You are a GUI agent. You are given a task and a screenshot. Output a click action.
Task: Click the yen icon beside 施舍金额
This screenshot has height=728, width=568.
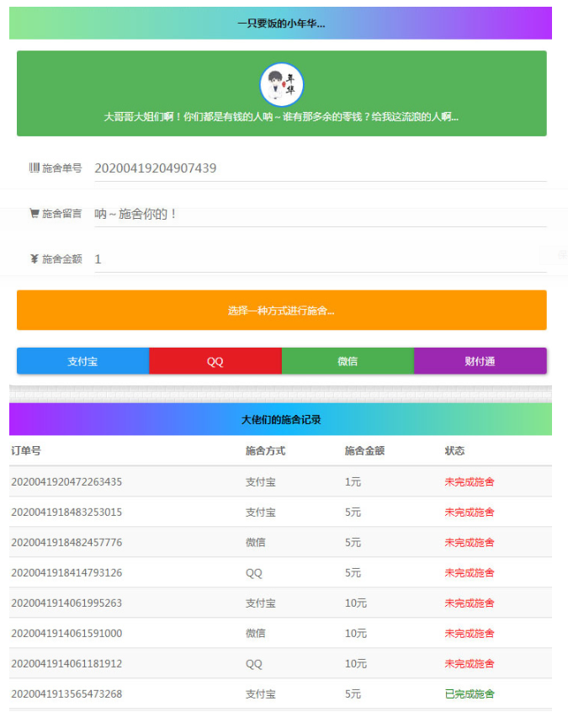coord(34,259)
